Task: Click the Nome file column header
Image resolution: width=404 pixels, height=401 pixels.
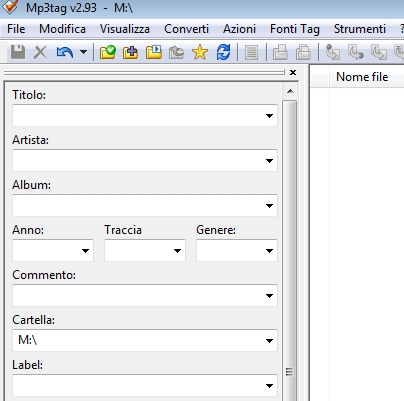Action: 362,77
